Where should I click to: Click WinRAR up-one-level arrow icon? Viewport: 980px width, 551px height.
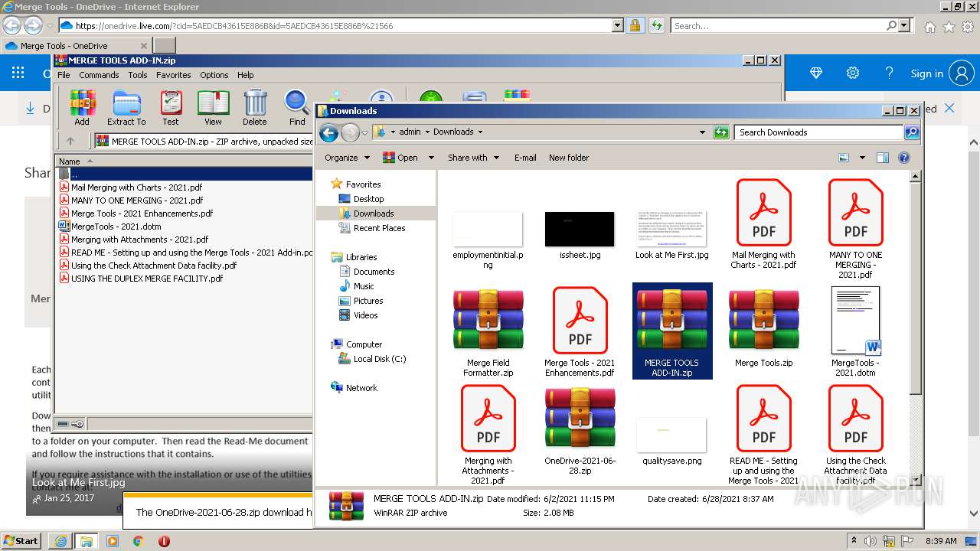(70, 141)
